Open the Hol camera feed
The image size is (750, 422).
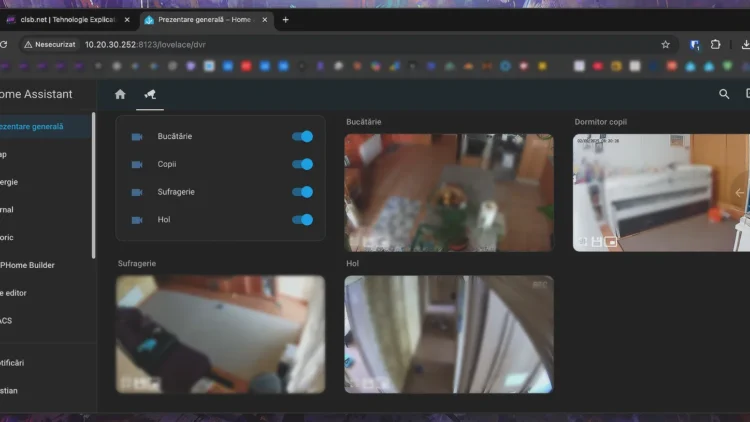coord(449,334)
